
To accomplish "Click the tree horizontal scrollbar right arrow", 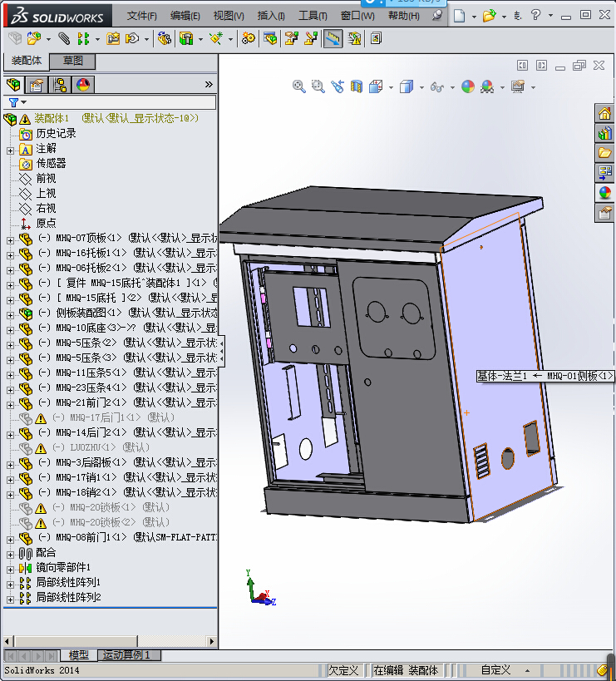I will point(211,641).
